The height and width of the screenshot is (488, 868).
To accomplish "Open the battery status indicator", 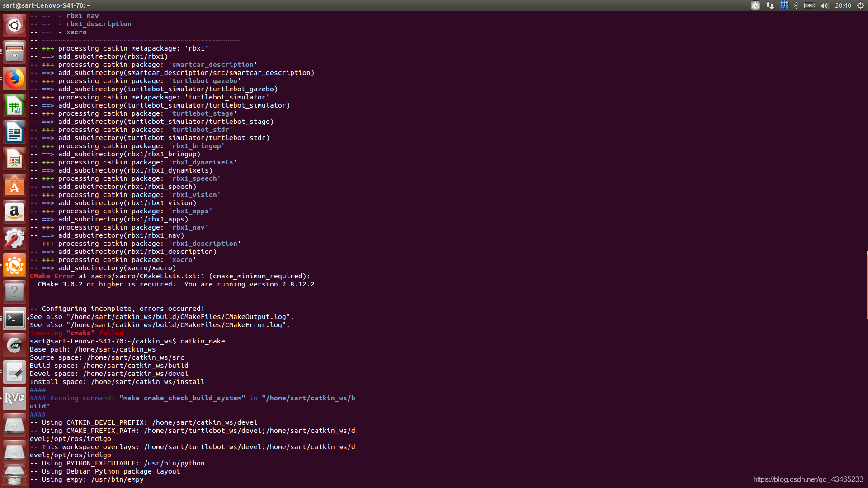I will pos(810,5).
